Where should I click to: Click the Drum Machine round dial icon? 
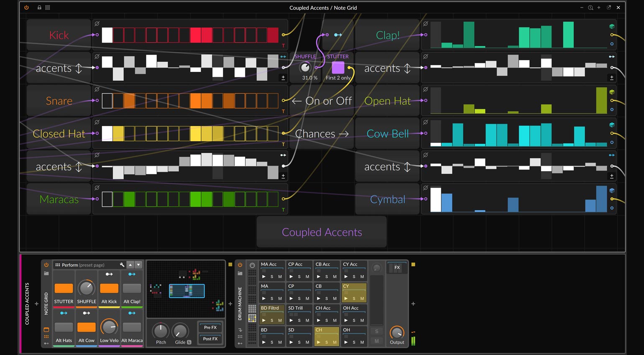point(252,265)
